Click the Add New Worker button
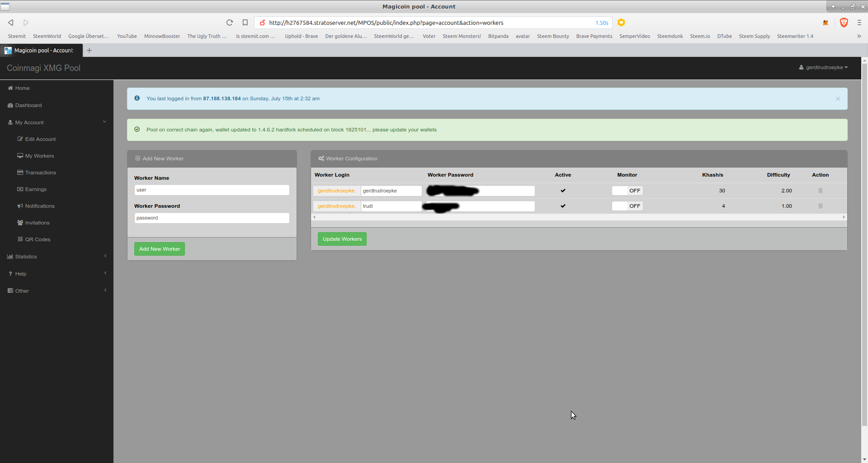This screenshot has width=868, height=463. [160, 249]
